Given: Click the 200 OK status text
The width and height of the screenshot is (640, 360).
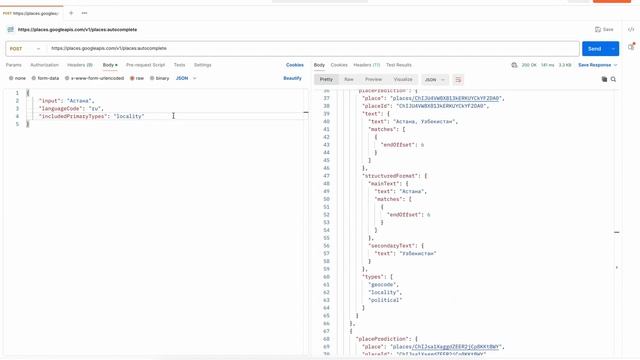Looking at the screenshot, I should [x=529, y=65].
